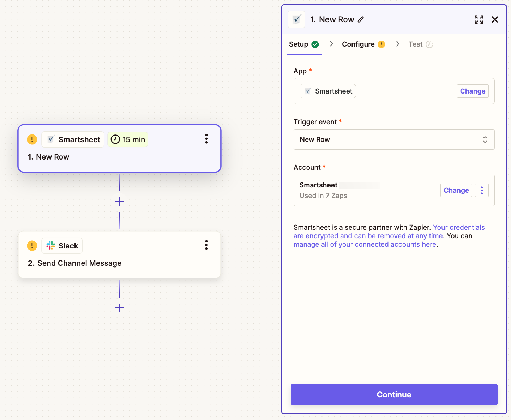Select the 2. Send Channel Message step
Image resolution: width=511 pixels, height=420 pixels.
pyautogui.click(x=119, y=254)
